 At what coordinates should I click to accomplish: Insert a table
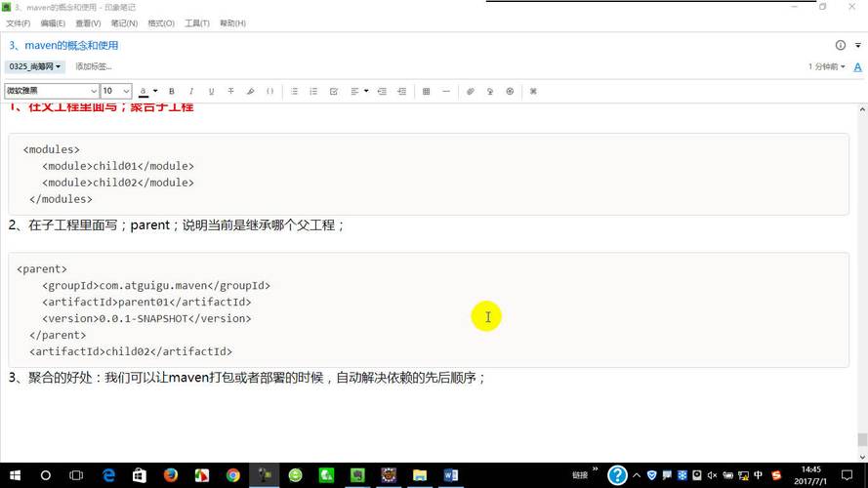[427, 92]
